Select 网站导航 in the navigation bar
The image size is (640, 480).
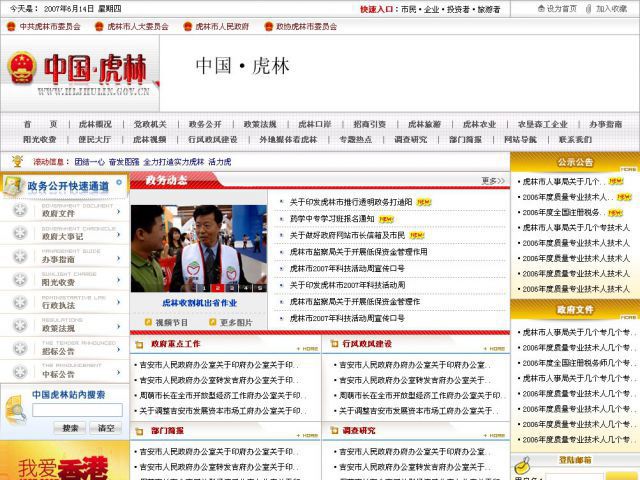point(520,140)
